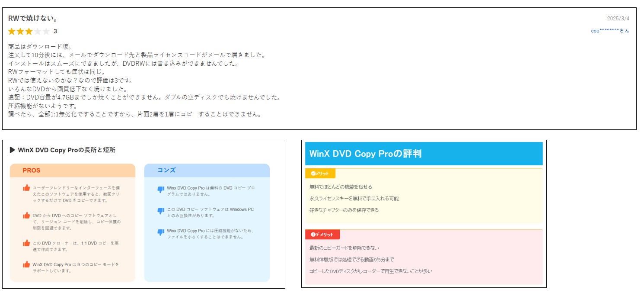Click the cons text Windows PC とのみ互換性があります
Viewport: 644px width, 293px height.
point(210,213)
